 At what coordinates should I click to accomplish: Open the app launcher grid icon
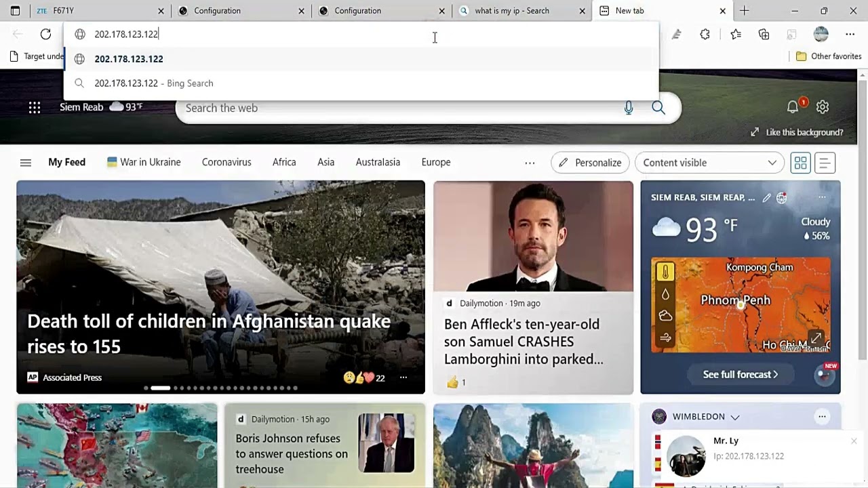(35, 107)
